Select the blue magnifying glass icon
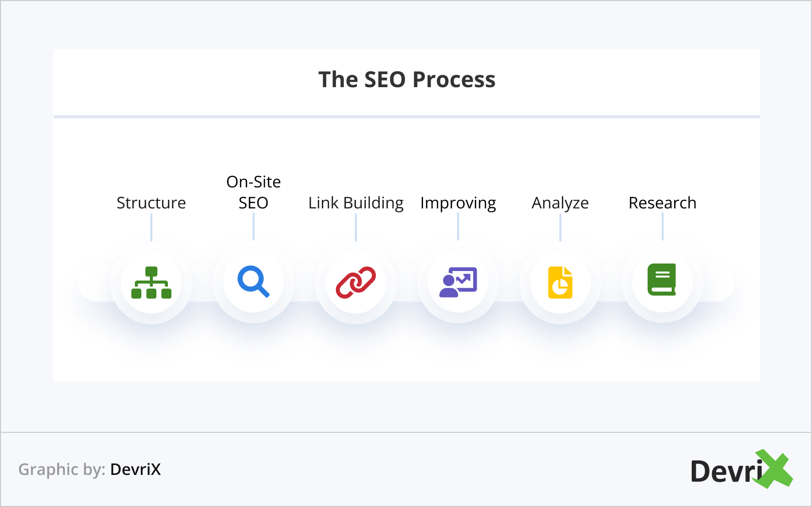Screen dimensions: 812x507 pyautogui.click(x=254, y=282)
